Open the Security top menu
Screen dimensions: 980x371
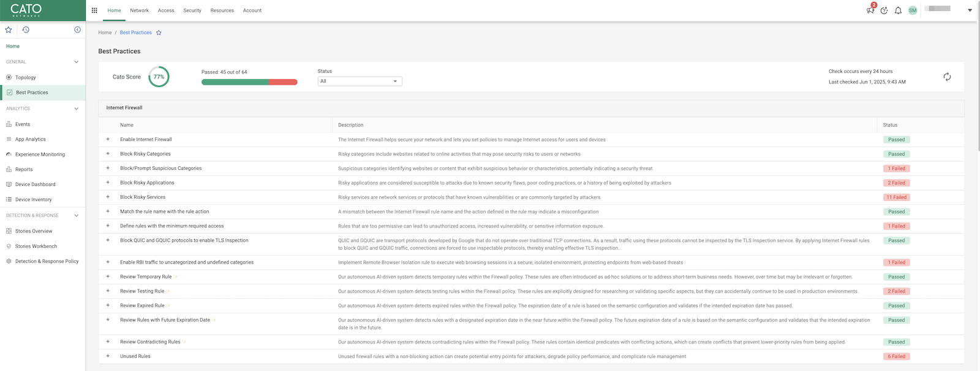192,10
